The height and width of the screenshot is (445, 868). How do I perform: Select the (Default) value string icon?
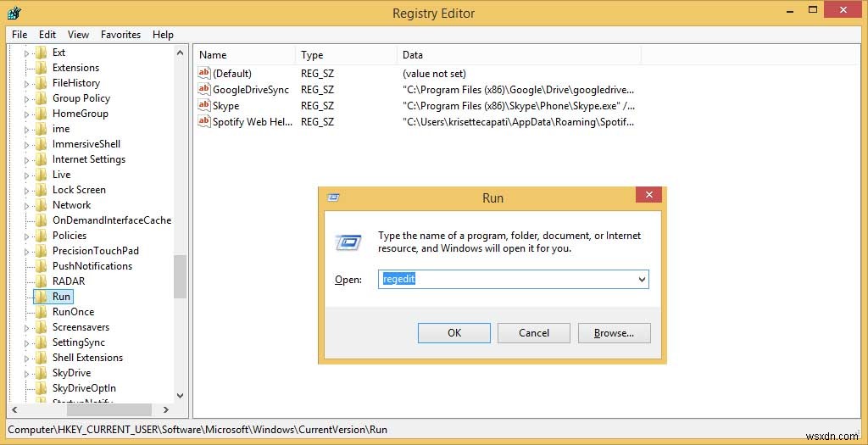point(204,73)
